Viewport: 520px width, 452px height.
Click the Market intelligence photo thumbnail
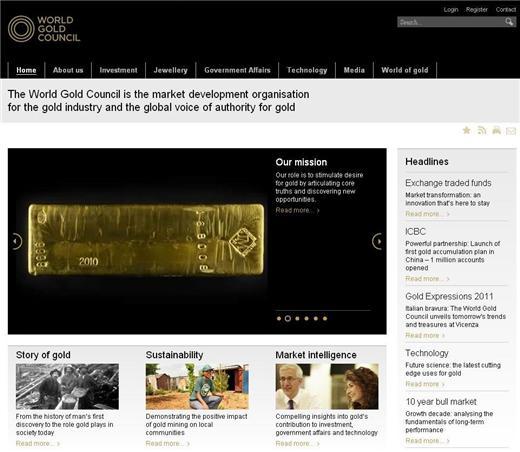pos(327,386)
